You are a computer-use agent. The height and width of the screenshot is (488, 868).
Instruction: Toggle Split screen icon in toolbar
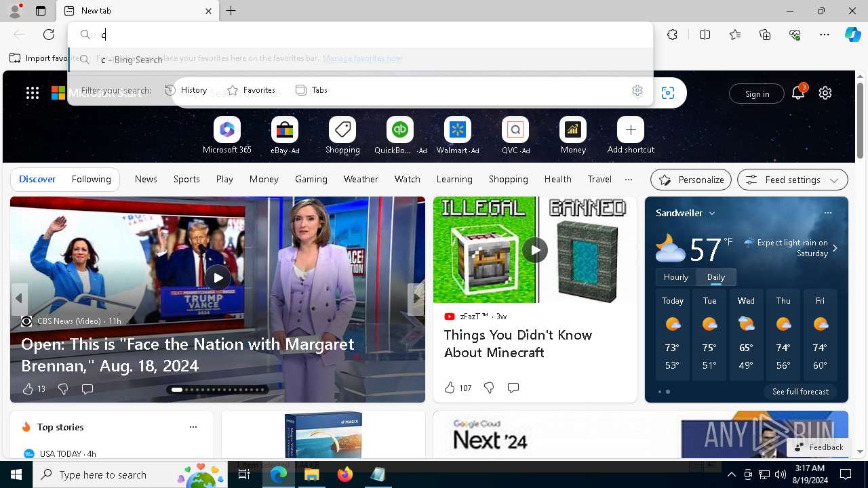pyautogui.click(x=705, y=35)
